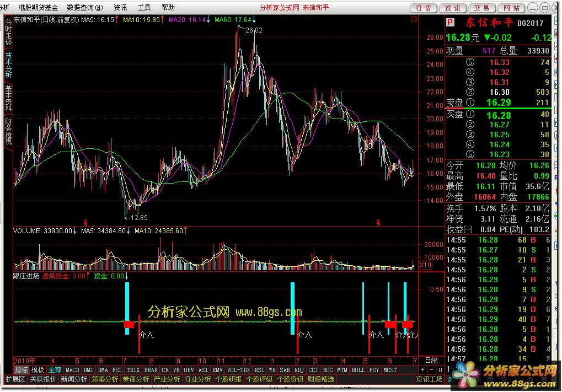
Task: Switch indicator to TRIX
Action: coord(133,370)
